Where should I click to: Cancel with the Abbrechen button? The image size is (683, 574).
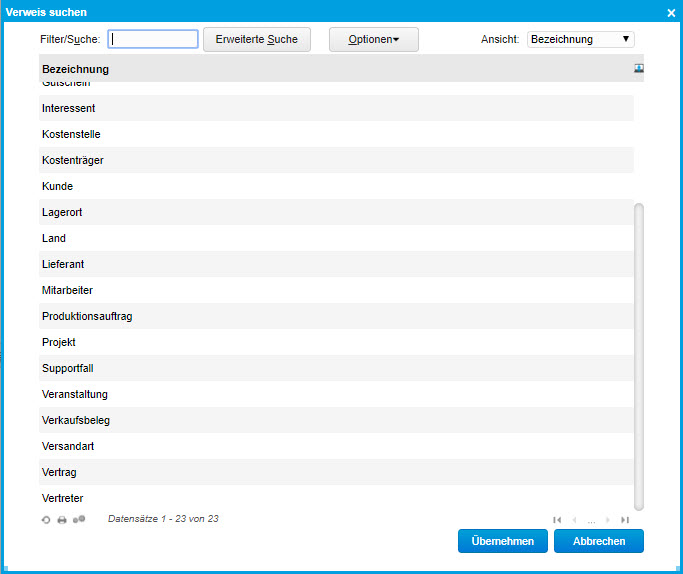tap(599, 541)
